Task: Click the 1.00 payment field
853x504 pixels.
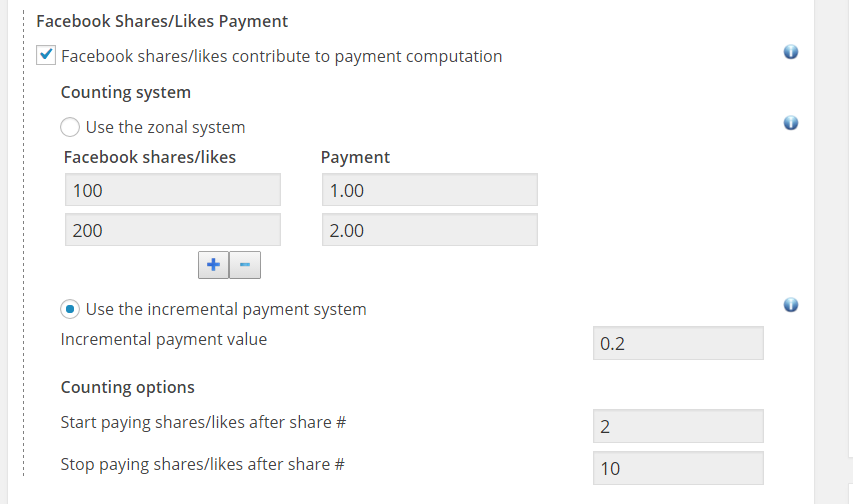Action: 429,190
